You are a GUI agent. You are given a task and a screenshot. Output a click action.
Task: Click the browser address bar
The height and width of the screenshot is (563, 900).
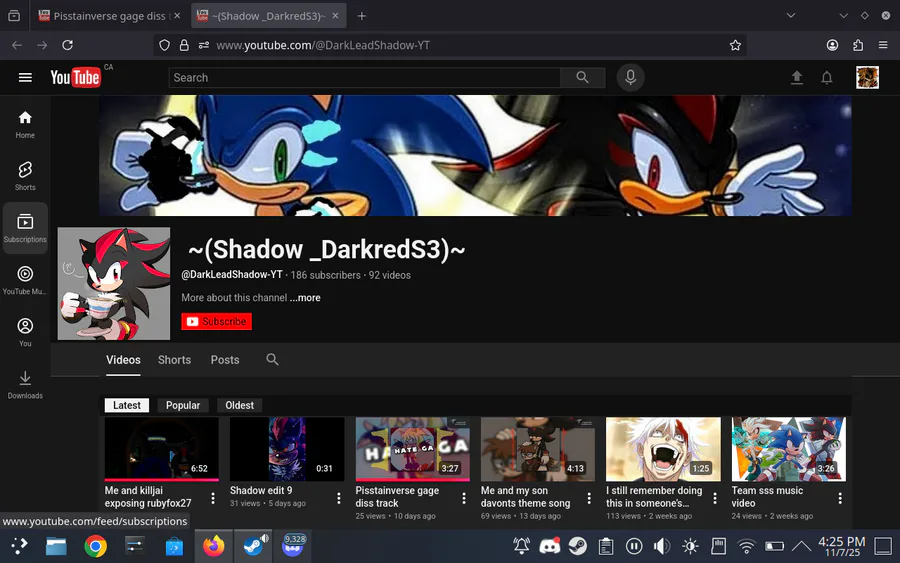point(449,45)
